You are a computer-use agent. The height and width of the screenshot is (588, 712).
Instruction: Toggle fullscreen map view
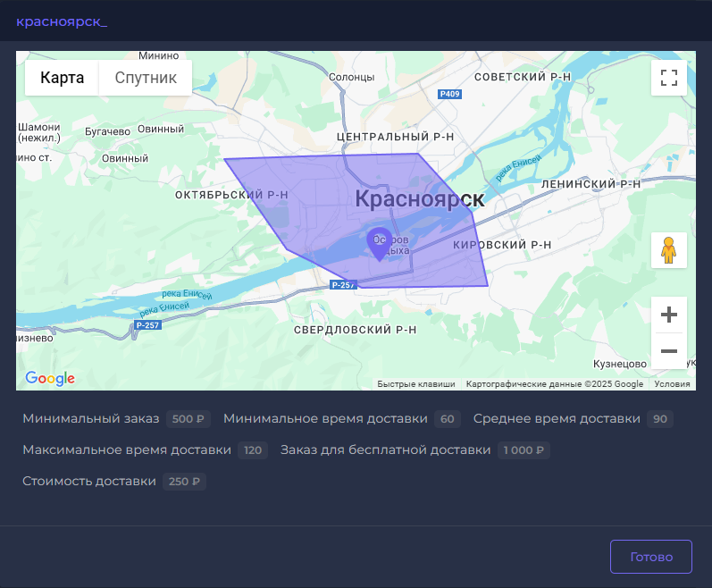coord(668,78)
